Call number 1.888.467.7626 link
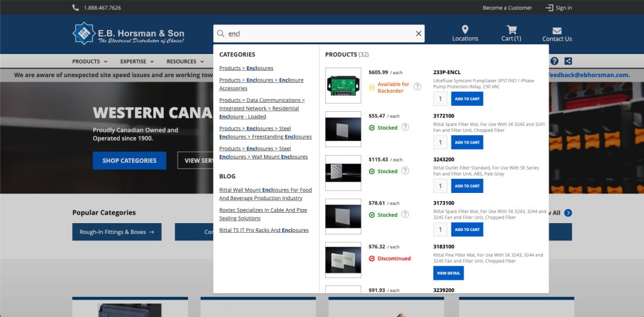This screenshot has height=317, width=644. click(102, 8)
